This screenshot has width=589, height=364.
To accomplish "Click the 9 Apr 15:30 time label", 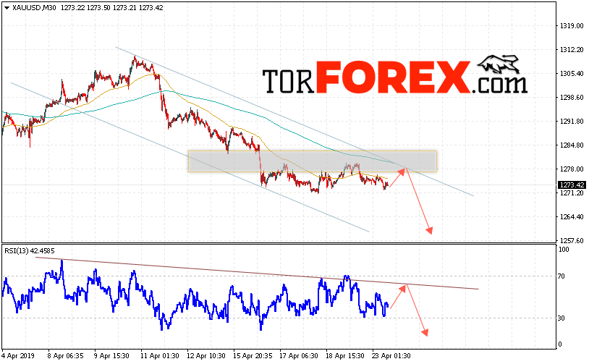I will click(111, 355).
